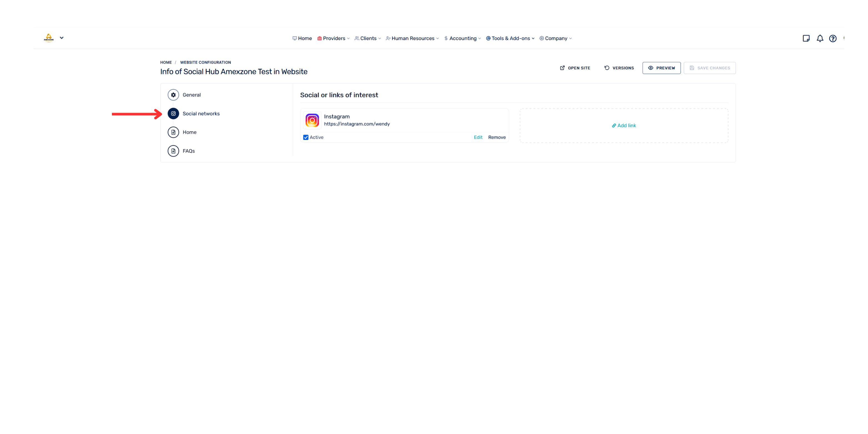
Task: Go to Home in the top navigation
Action: 302,38
